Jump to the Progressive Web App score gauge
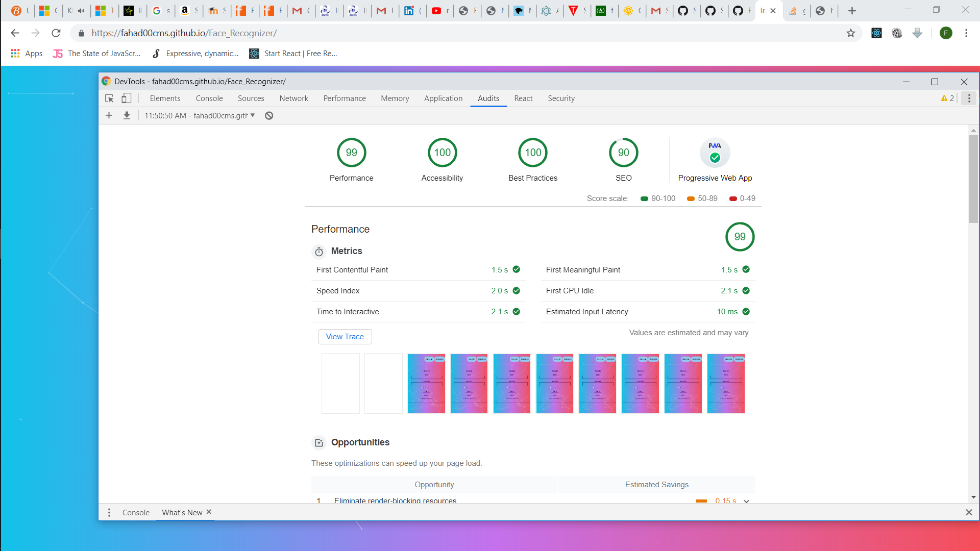Image resolution: width=980 pixels, height=551 pixels. tap(715, 153)
